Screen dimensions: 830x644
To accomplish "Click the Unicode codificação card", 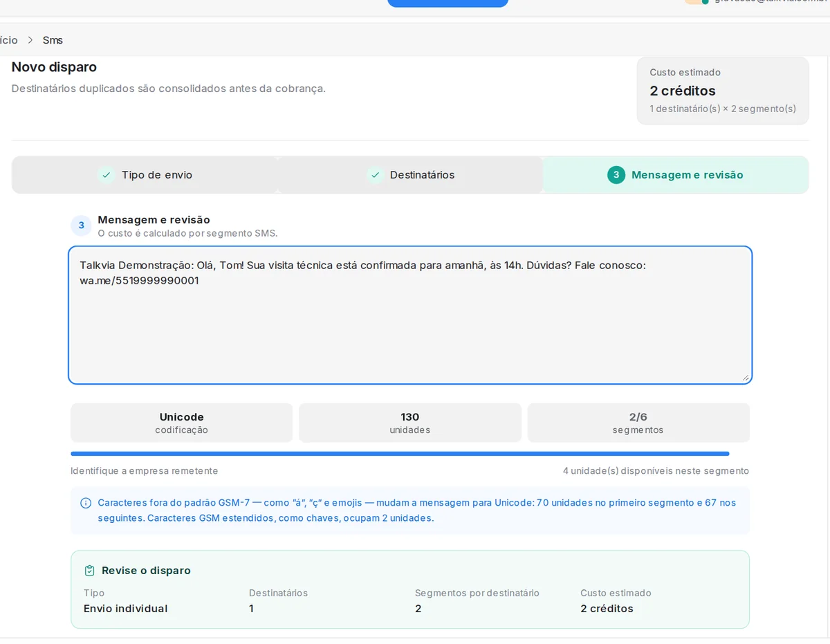I will click(181, 423).
